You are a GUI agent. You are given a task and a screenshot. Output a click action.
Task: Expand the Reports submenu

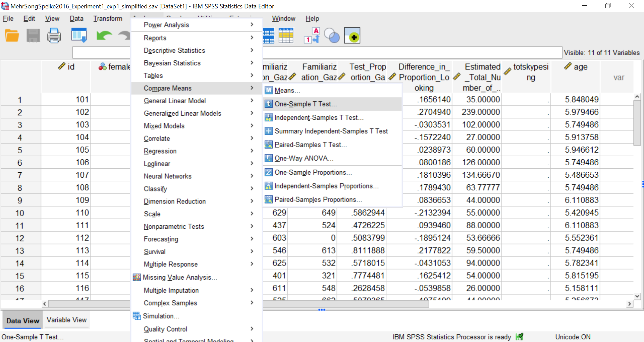coord(196,38)
